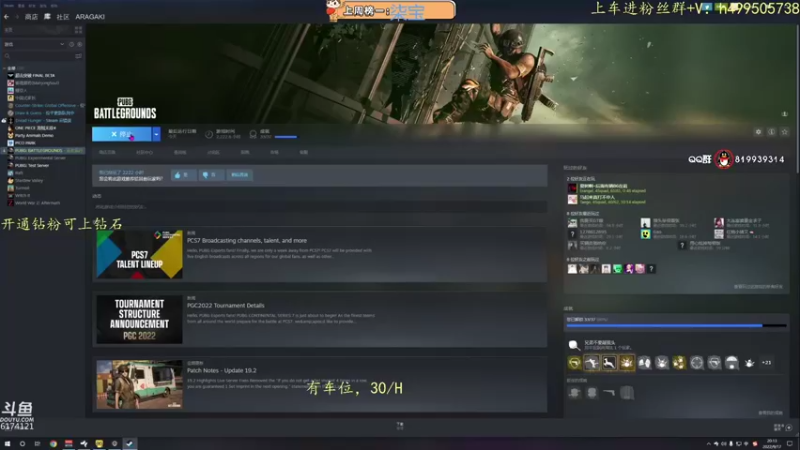
Task: Click achievements badge icon in header bar
Action: pos(253,134)
